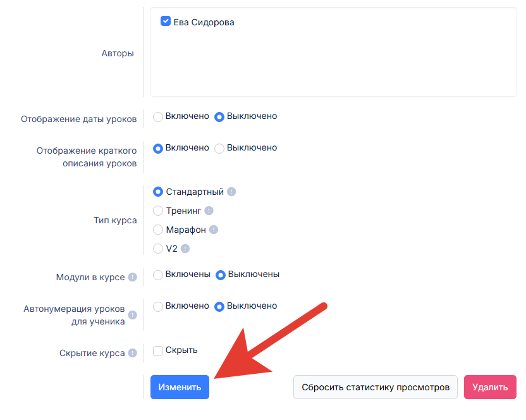
Task: Click info icon next to V2
Action: click(185, 249)
